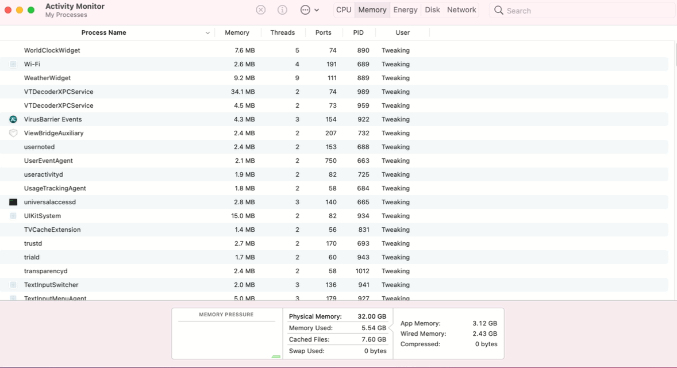Click the 15.0 MB memory cell for UIKitSystem
Image resolution: width=677 pixels, height=368 pixels.
pyautogui.click(x=243, y=216)
